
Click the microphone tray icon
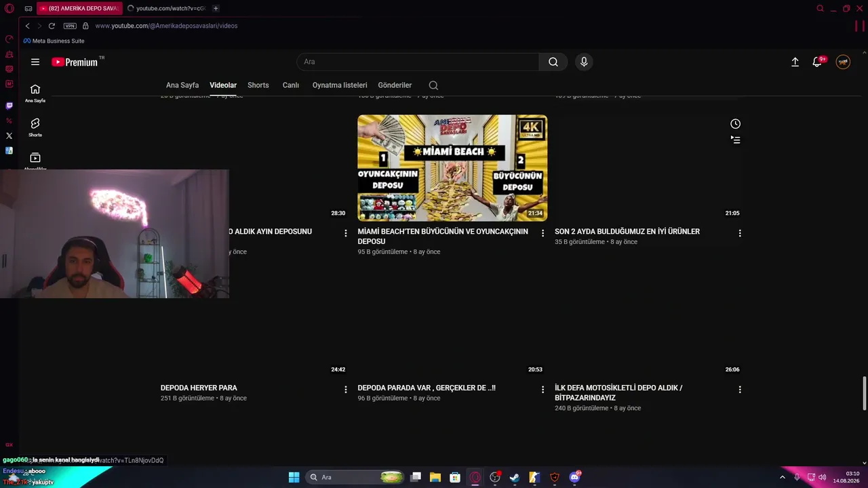[x=797, y=477]
